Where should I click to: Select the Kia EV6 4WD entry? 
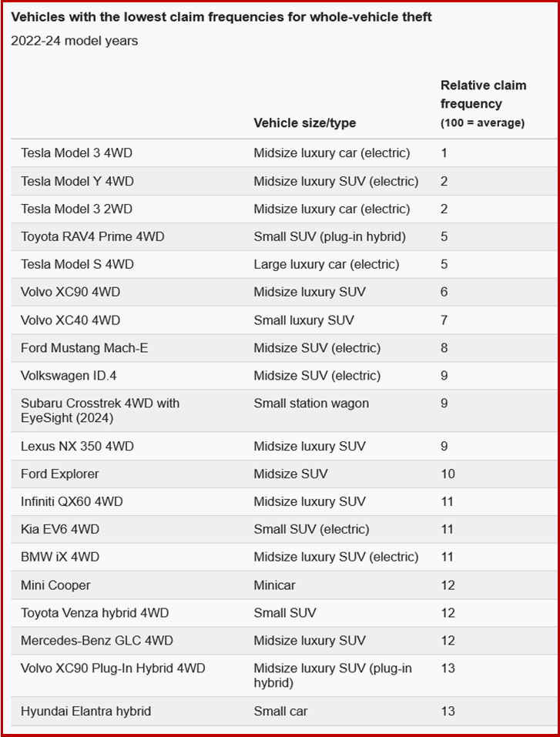60,529
